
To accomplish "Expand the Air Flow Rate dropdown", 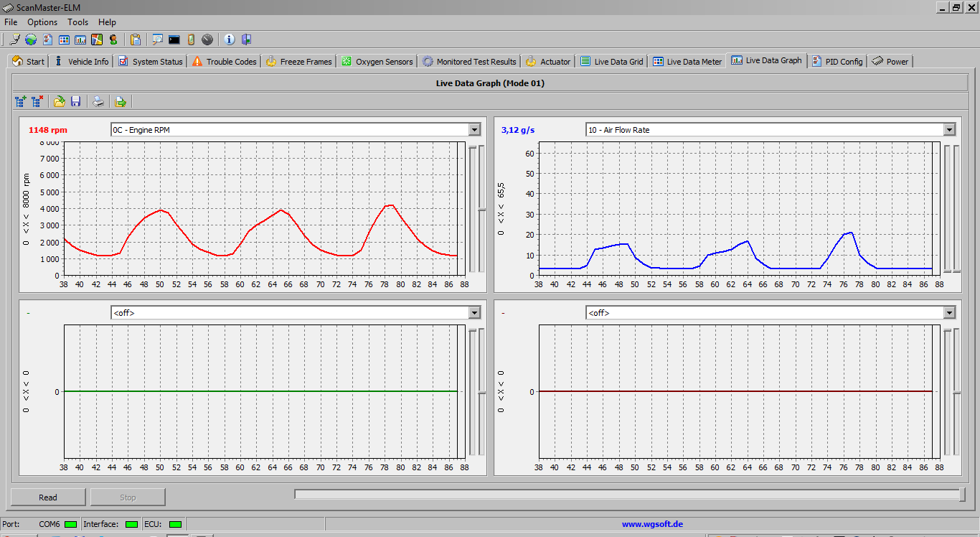I will click(x=949, y=130).
